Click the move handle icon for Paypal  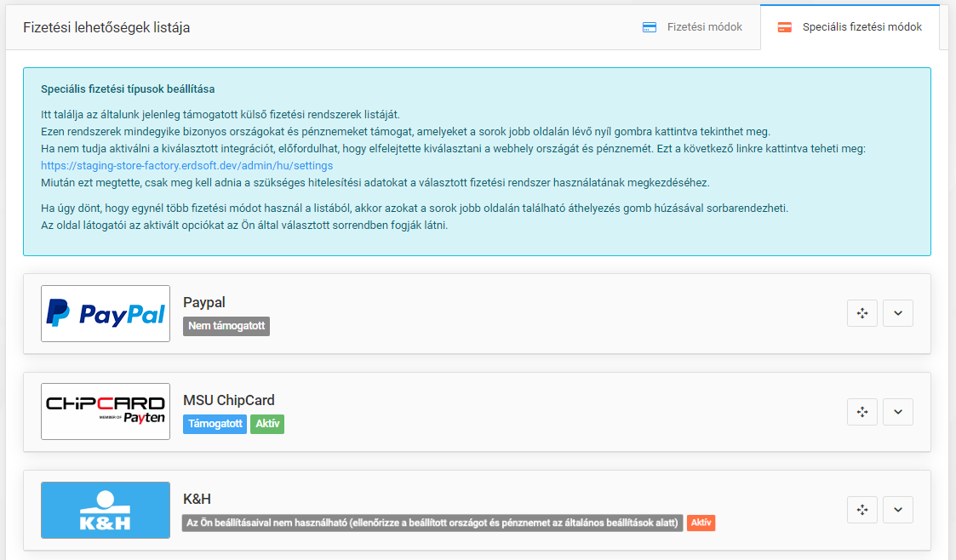click(862, 313)
